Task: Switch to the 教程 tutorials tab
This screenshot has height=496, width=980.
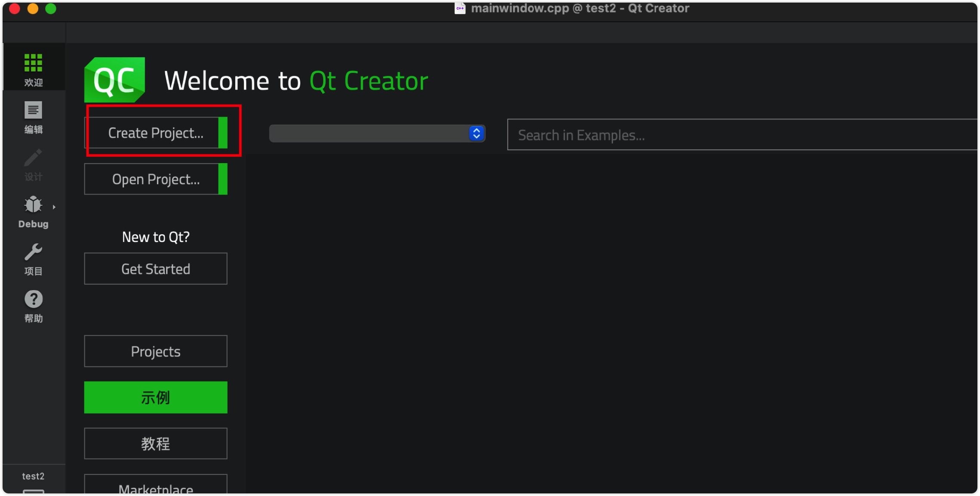Action: 155,443
